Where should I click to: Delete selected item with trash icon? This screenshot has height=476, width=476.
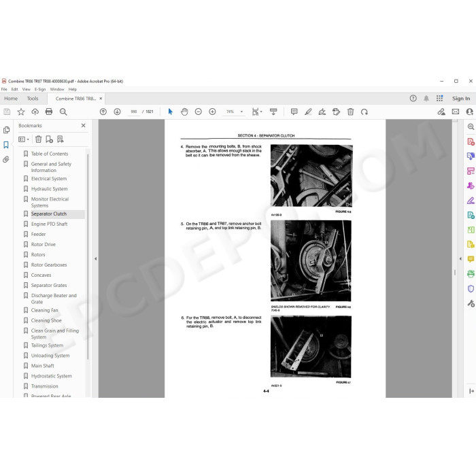click(350, 112)
